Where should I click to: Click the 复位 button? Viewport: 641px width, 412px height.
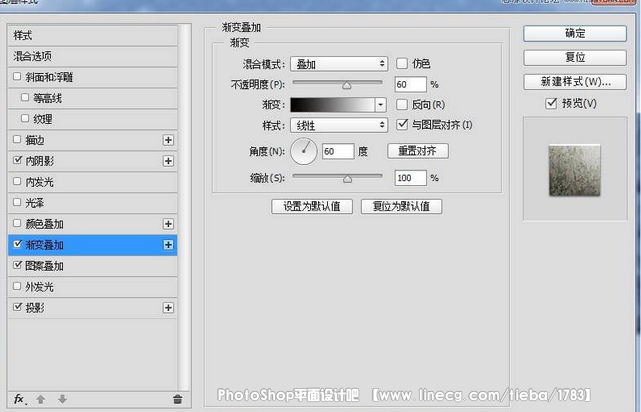pos(575,58)
